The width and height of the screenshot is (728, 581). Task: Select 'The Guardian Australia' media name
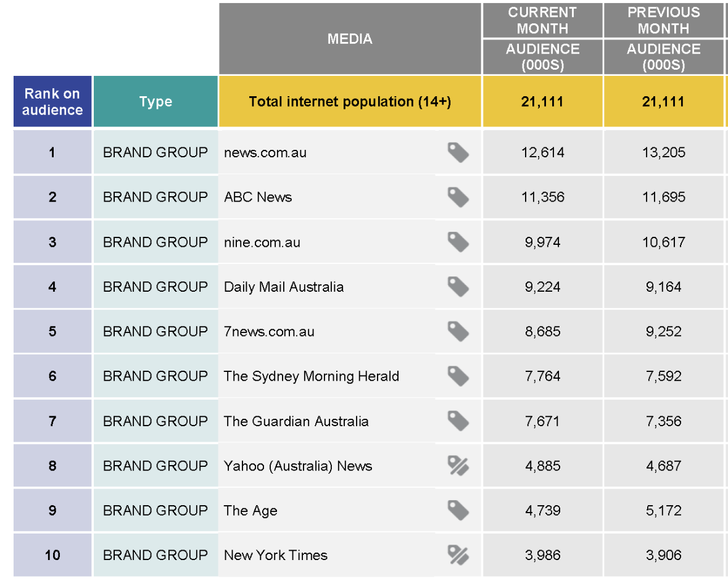pos(296,421)
